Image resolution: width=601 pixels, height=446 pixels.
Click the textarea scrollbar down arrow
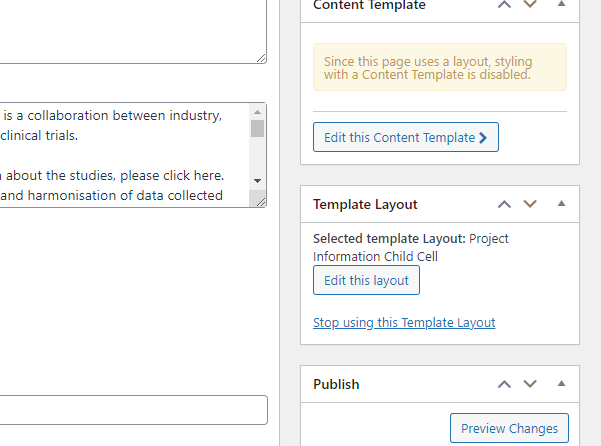point(258,180)
